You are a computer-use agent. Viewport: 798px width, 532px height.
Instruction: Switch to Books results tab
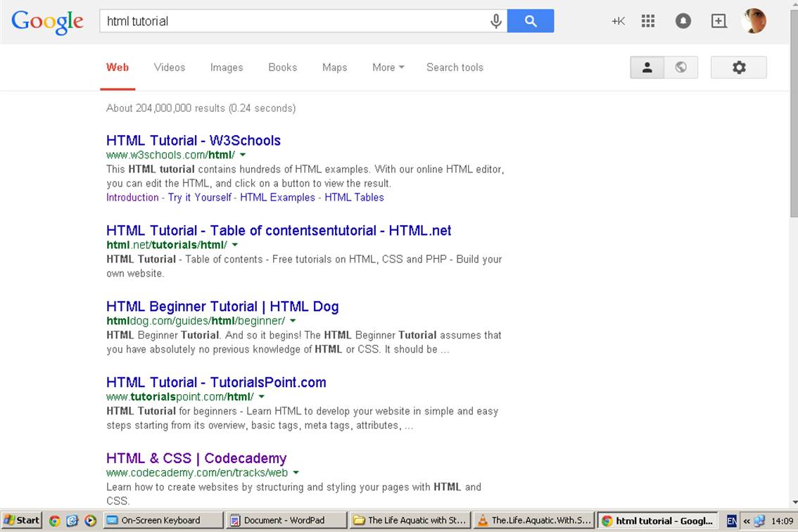coord(282,67)
